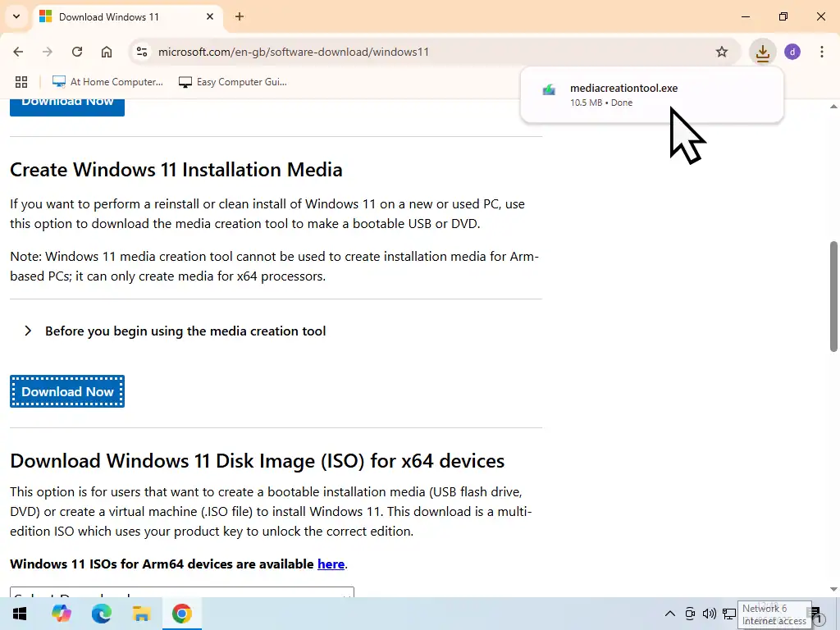Bookmark this page with the star icon

pos(722,52)
